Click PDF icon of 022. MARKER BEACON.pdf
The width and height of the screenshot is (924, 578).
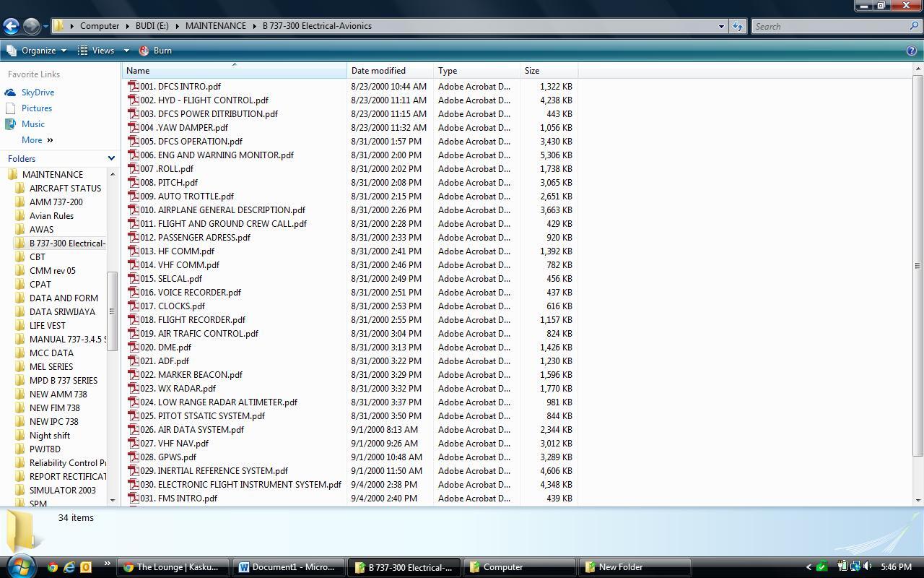point(133,374)
